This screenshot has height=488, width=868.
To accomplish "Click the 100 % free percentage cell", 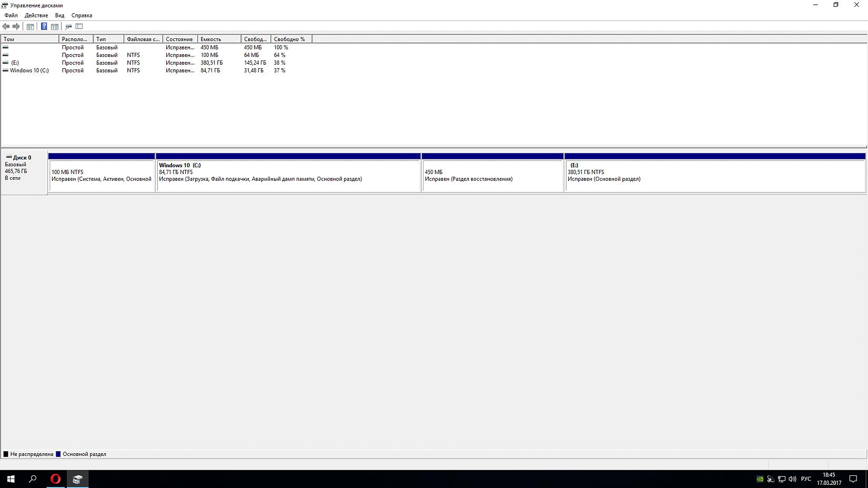I will point(281,47).
